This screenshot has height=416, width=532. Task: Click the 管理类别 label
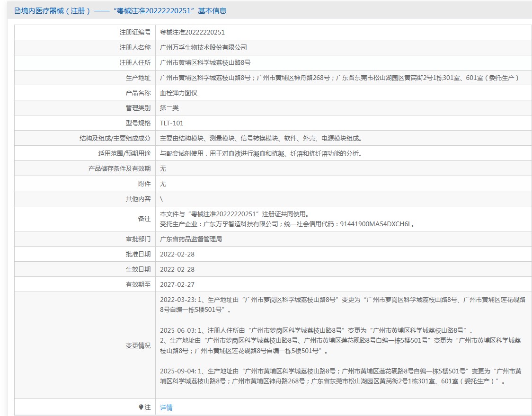138,108
